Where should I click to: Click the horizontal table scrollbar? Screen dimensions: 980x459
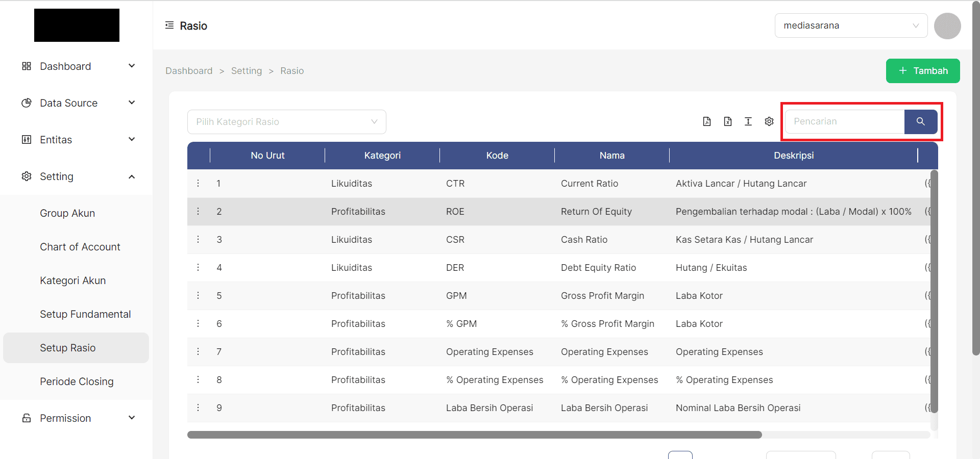tap(474, 435)
